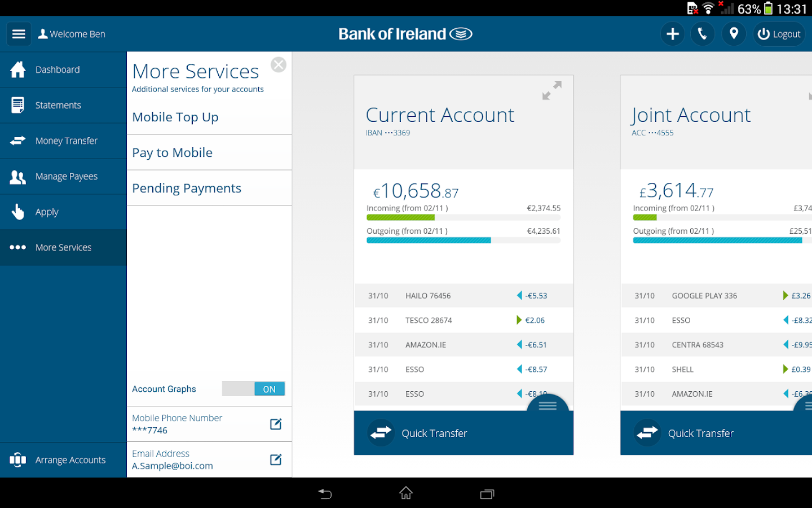The image size is (812, 508).
Task: Tap the SIM card error status icon
Action: pos(693,8)
